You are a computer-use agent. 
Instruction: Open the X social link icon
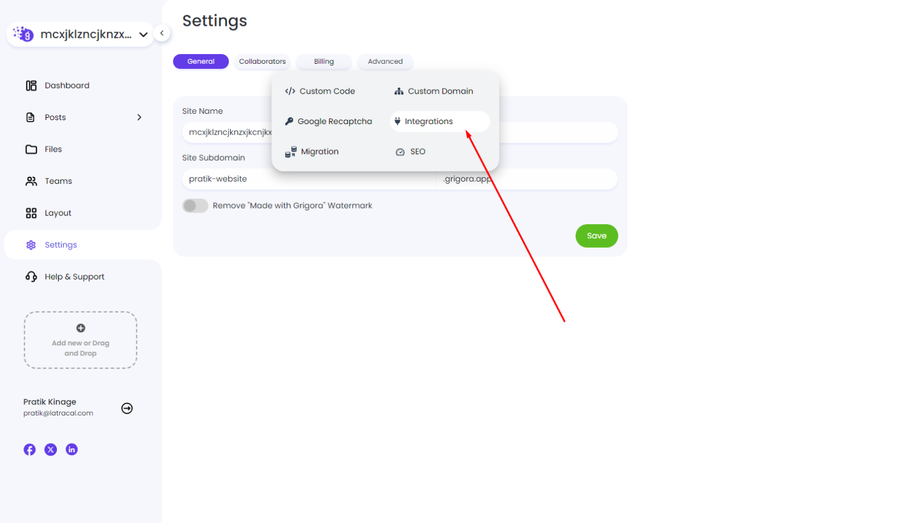51,450
